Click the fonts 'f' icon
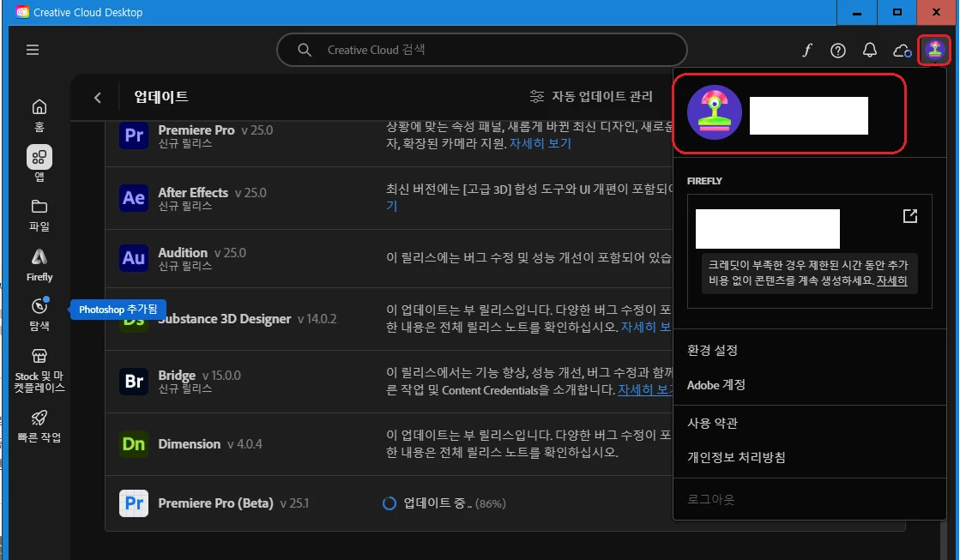 [807, 51]
